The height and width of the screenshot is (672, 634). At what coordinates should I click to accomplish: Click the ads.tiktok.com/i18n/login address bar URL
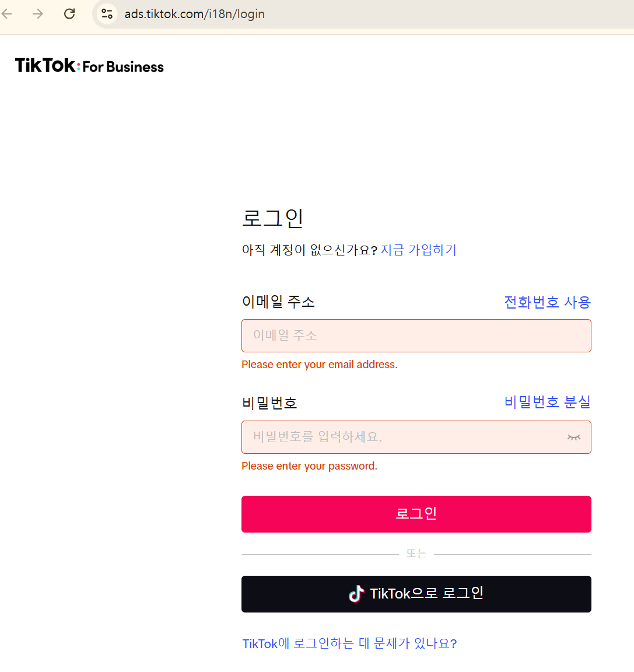(194, 14)
